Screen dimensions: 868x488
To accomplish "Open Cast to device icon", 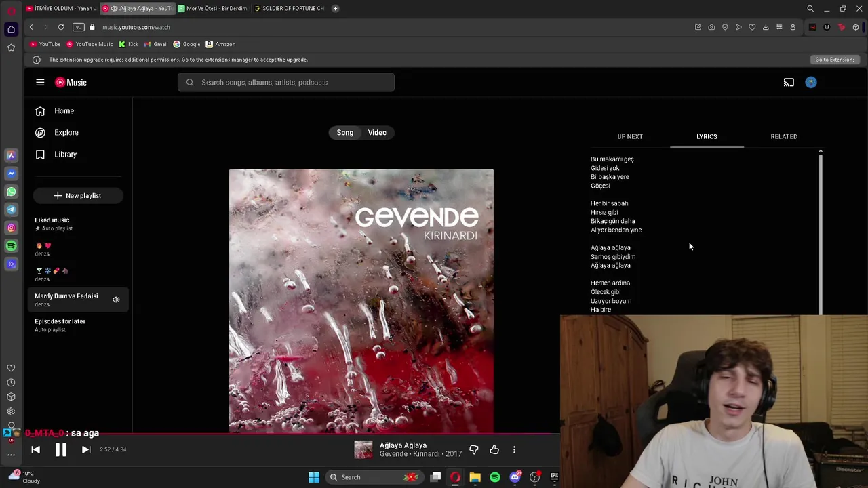I will pyautogui.click(x=789, y=82).
